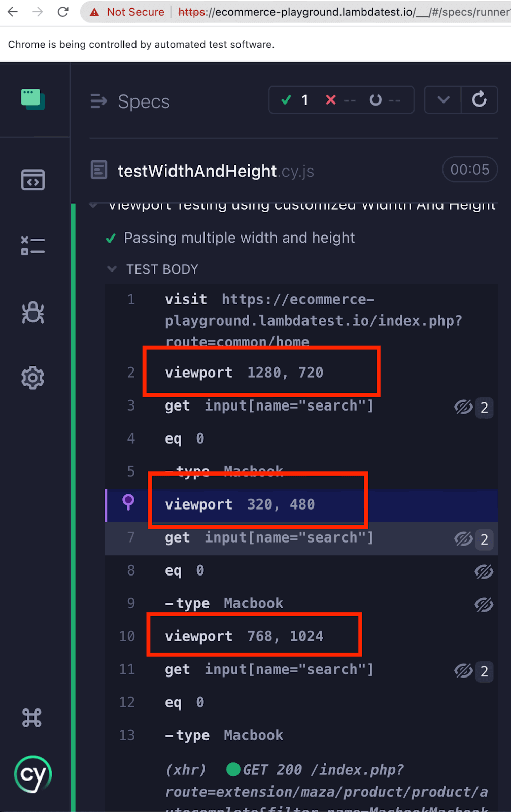Viewport: 511px width, 812px height.
Task: Toggle hidden-element indicator on the -type Macbook command
Action: (484, 604)
